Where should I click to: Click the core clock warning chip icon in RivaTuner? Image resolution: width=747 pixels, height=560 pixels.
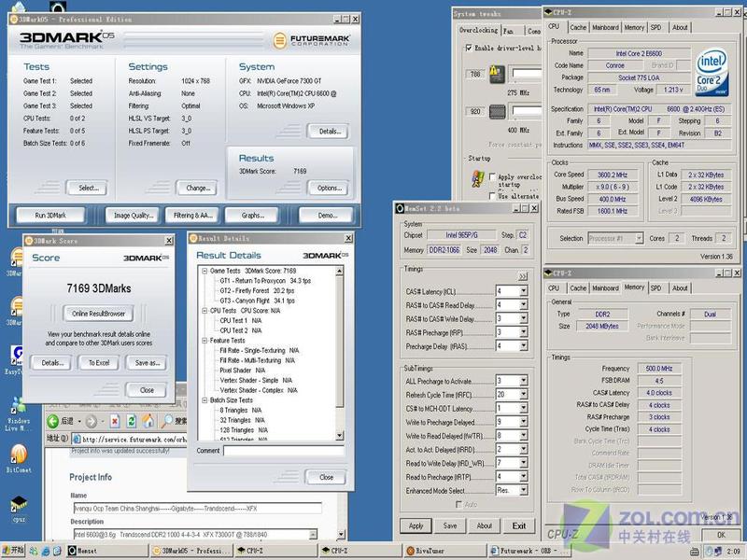(x=497, y=74)
